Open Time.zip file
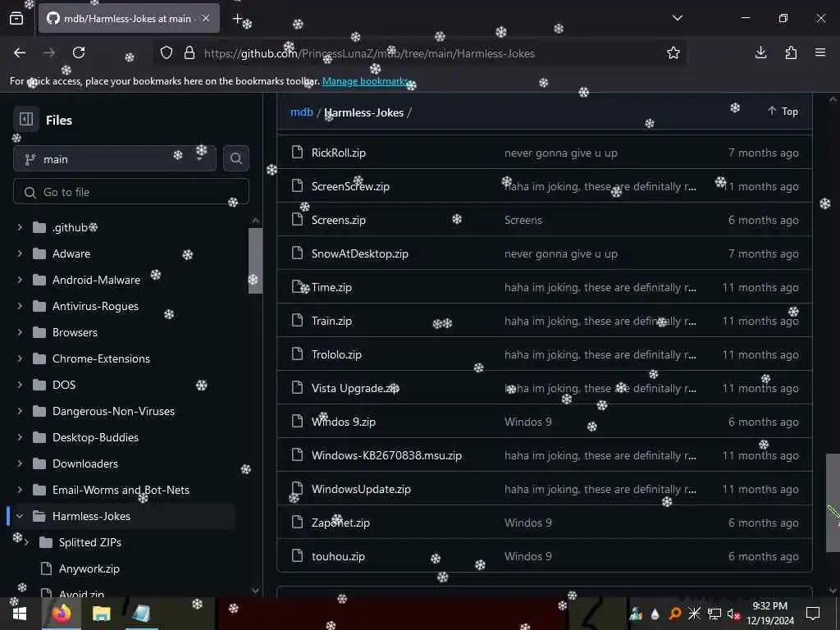The image size is (840, 630). click(331, 288)
